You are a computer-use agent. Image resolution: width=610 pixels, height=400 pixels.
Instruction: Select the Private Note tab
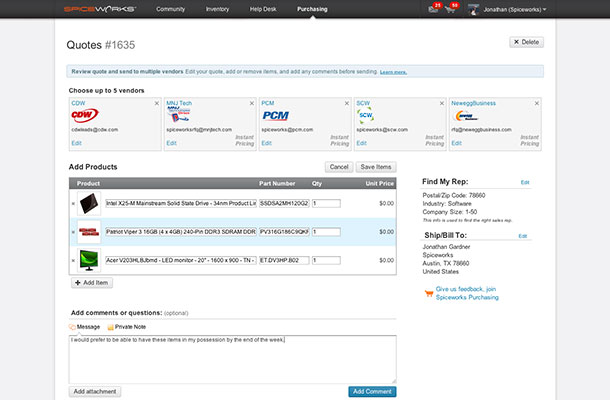click(126, 327)
